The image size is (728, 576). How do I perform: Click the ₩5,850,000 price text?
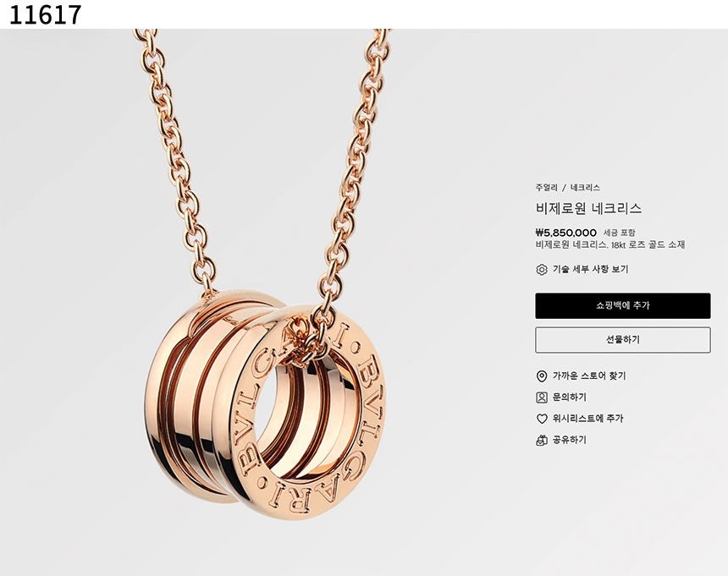point(566,233)
